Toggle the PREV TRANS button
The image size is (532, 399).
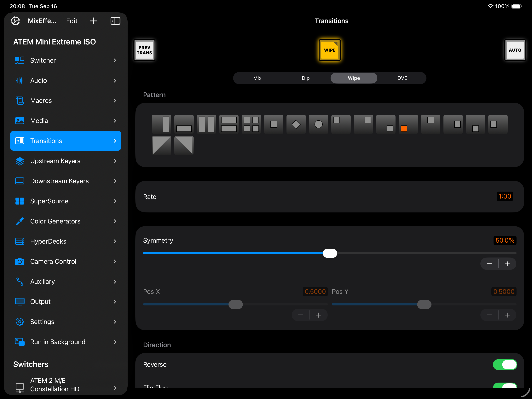(144, 50)
